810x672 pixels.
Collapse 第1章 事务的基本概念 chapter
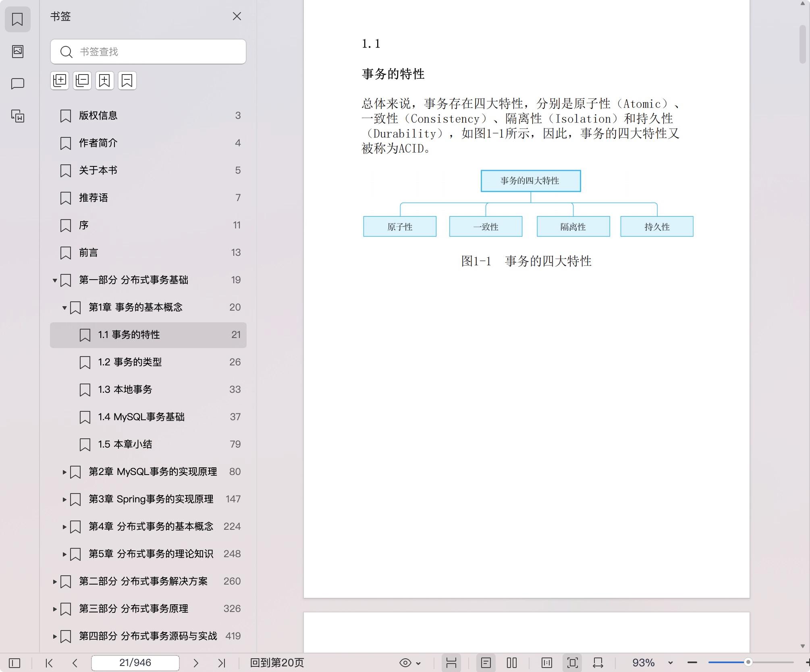[x=64, y=308]
